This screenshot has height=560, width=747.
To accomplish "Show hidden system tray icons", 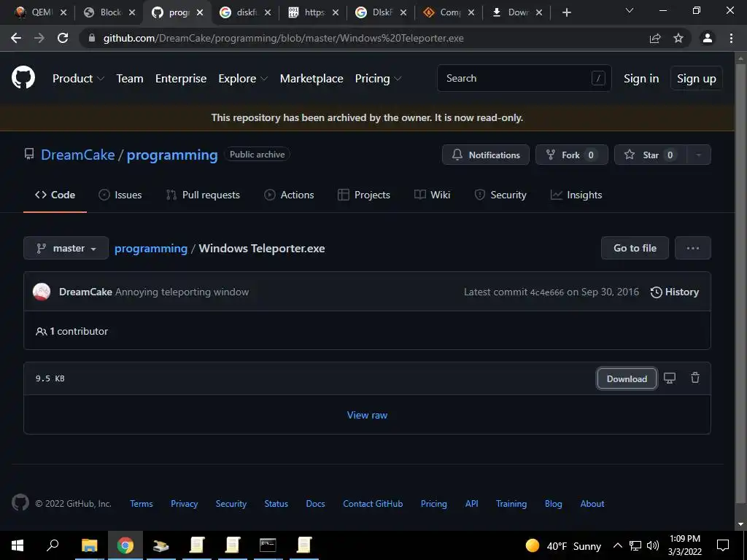I will pos(617,545).
